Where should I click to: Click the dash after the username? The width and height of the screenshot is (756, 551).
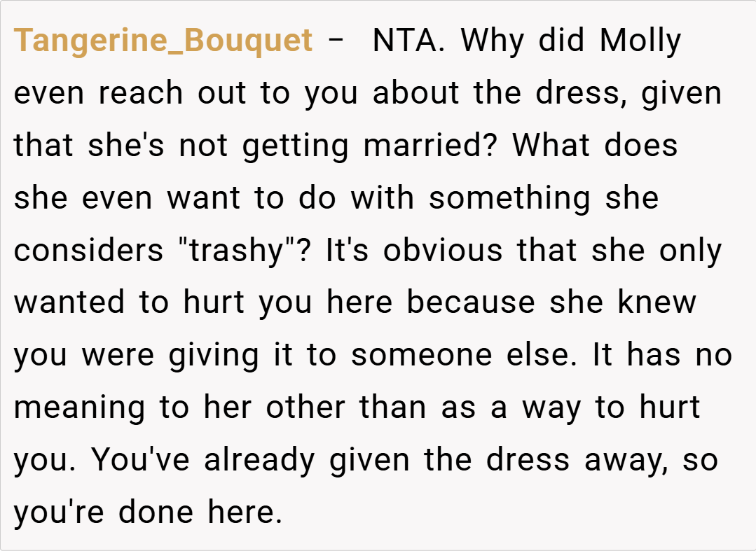(x=337, y=41)
